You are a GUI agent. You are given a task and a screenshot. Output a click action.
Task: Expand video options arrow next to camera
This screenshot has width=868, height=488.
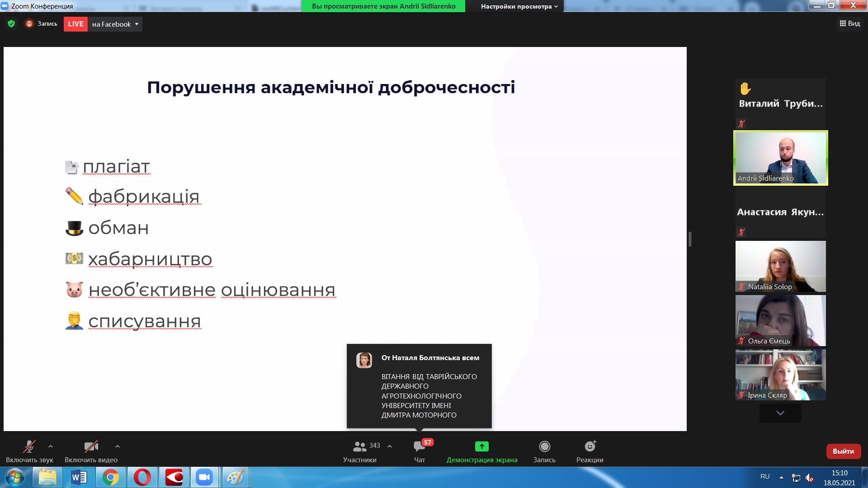point(118,446)
